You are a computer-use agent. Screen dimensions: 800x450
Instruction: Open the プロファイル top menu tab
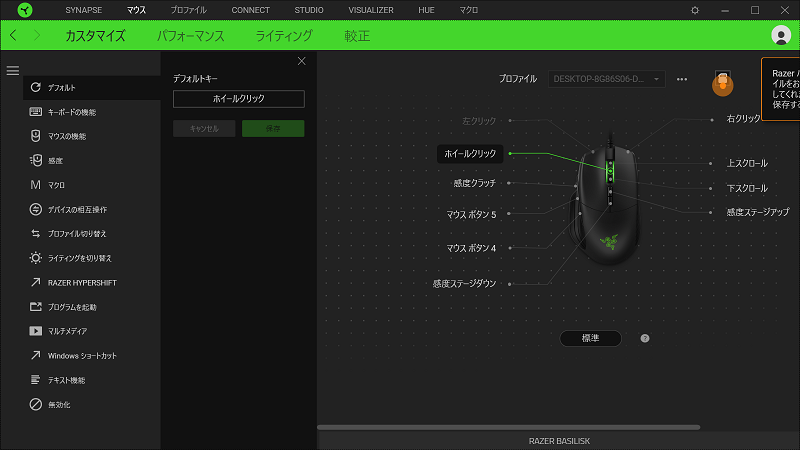(x=188, y=10)
